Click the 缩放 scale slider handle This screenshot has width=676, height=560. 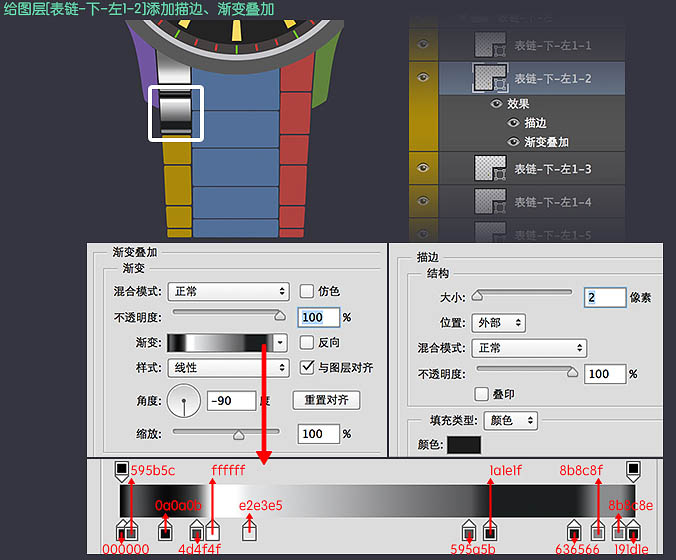[238, 435]
